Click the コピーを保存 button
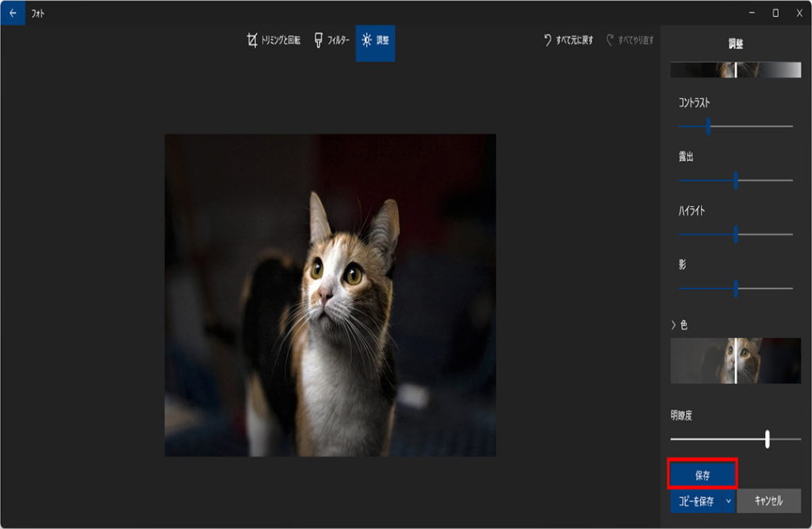The width and height of the screenshot is (812, 529). 695,501
